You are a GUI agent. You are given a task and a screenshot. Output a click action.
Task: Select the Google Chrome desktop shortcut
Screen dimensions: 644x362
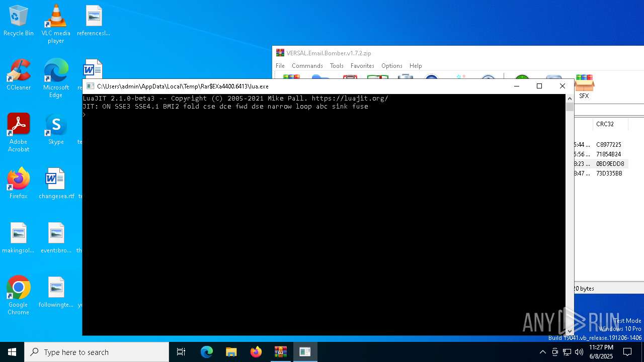point(19,296)
